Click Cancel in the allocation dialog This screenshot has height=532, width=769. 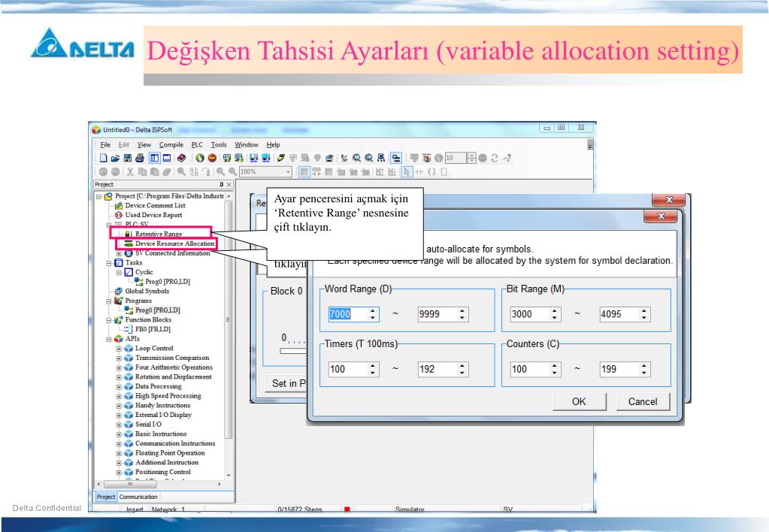[x=642, y=402]
